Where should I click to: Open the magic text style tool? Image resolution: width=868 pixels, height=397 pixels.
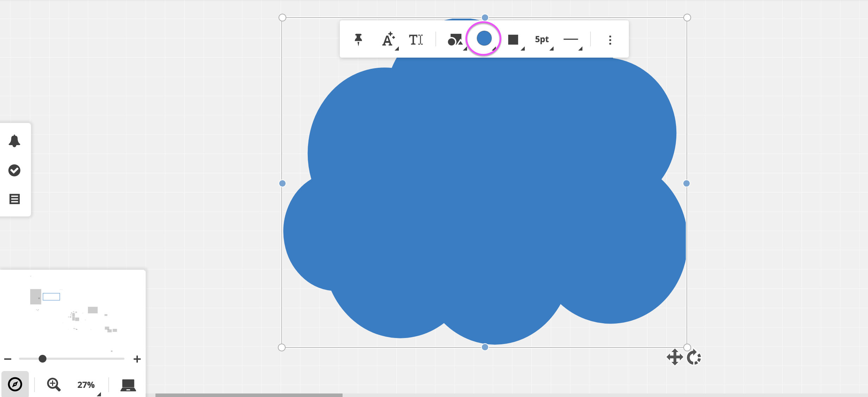pyautogui.click(x=388, y=39)
